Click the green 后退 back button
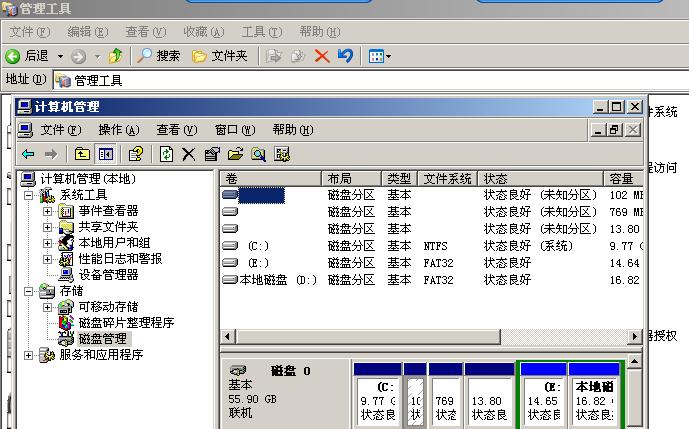 pos(27,56)
